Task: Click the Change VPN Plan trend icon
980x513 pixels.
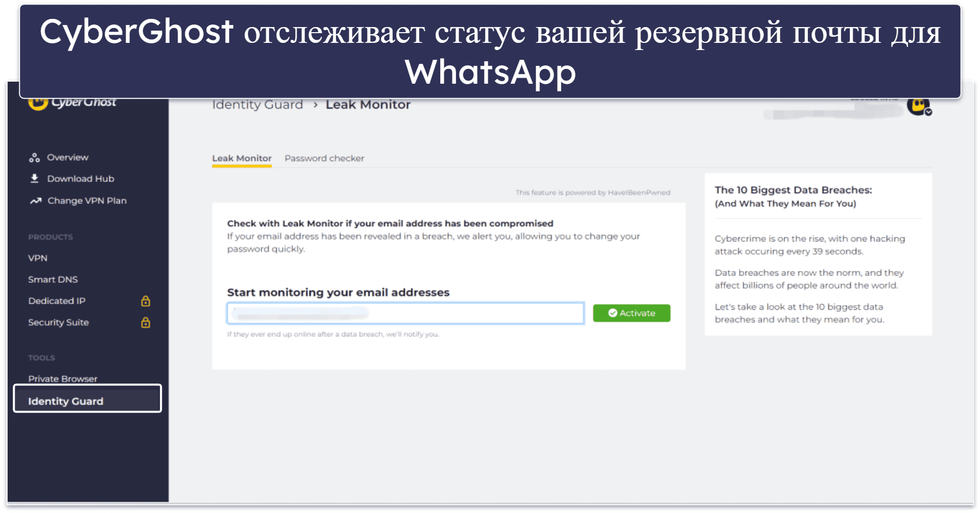Action: 35,201
